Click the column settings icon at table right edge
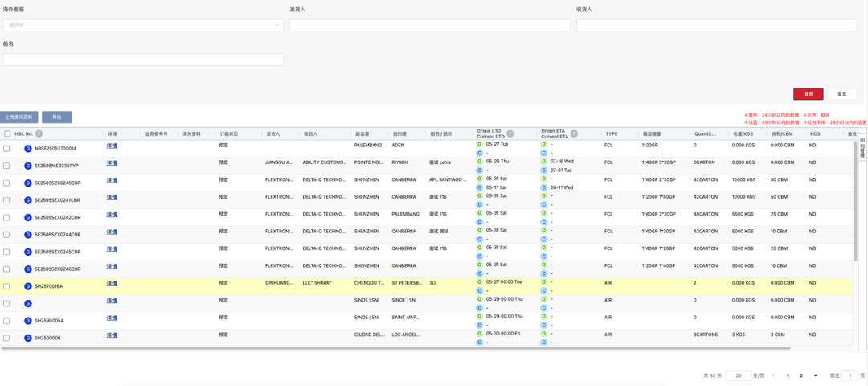This screenshot has width=868, height=386. [x=862, y=148]
